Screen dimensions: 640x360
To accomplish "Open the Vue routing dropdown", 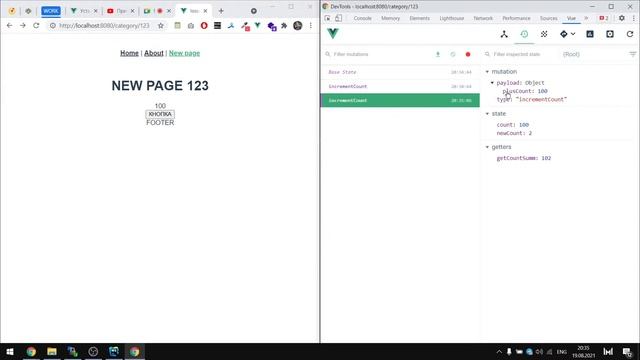I will (x=567, y=34).
